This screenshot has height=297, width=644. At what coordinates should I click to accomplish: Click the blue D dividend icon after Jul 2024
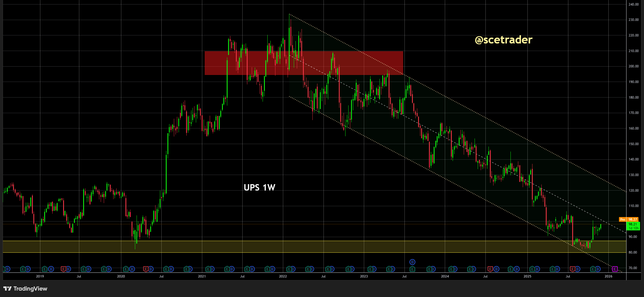pos(496,269)
